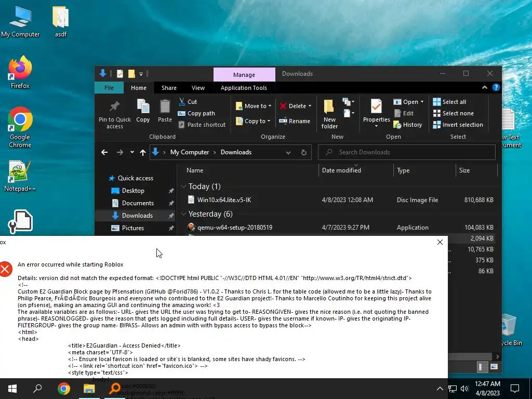Screen dimensions: 532x399
Task: Select Desktop in Quick access
Action: coord(134,191)
